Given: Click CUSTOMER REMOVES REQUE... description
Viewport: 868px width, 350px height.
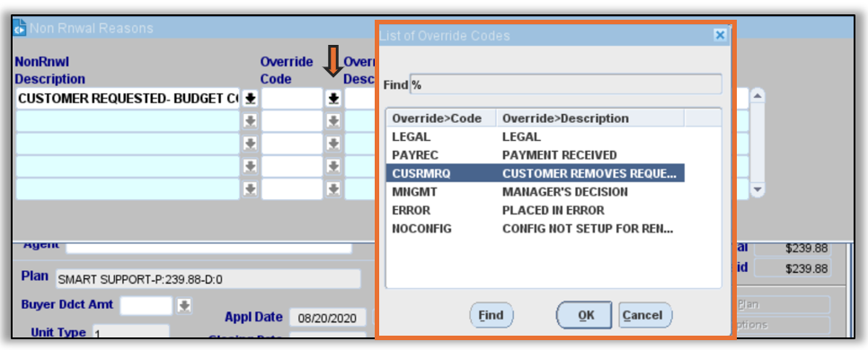Looking at the screenshot, I should click(x=589, y=173).
